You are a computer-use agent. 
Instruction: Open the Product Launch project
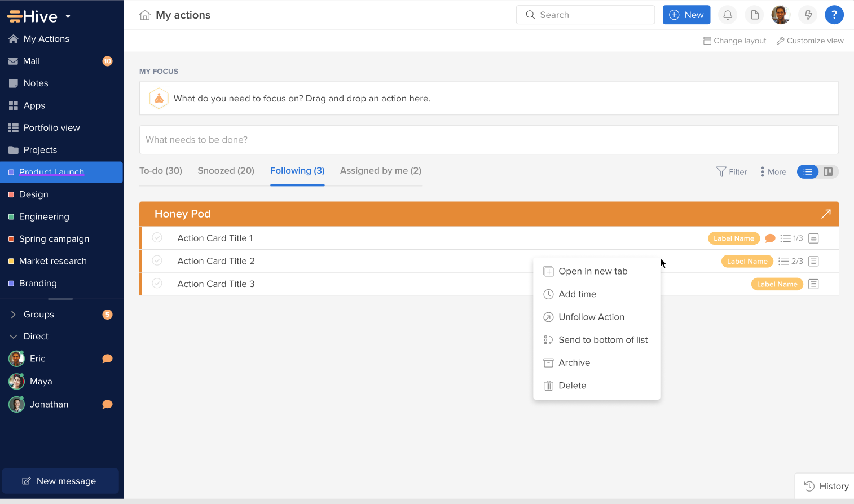(x=61, y=173)
